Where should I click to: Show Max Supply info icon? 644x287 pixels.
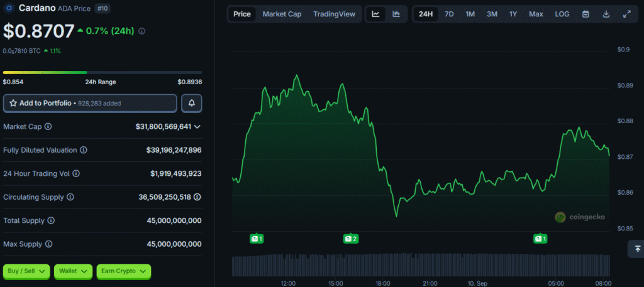[48, 244]
